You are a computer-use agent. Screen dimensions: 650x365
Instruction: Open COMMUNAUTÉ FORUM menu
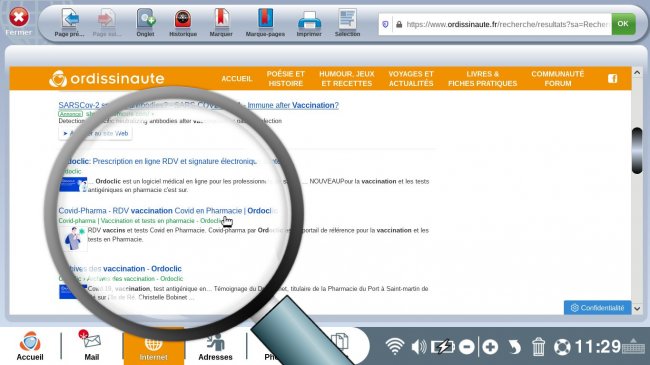pos(558,78)
